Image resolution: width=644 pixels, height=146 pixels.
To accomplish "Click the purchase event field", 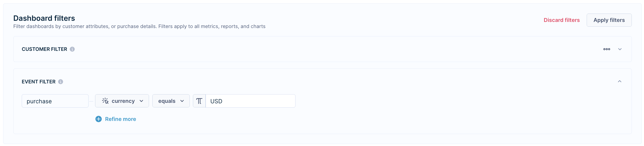I will pos(55,101).
